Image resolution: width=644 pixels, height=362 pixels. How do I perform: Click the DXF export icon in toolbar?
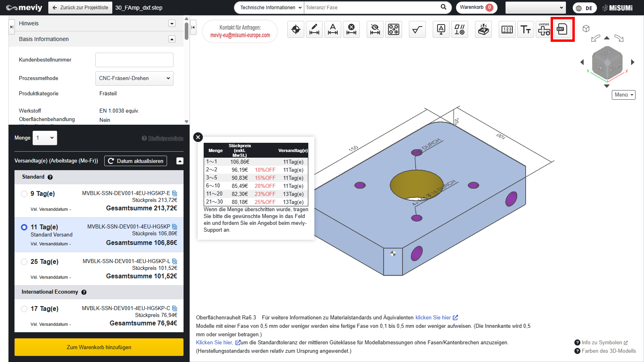coord(562,29)
